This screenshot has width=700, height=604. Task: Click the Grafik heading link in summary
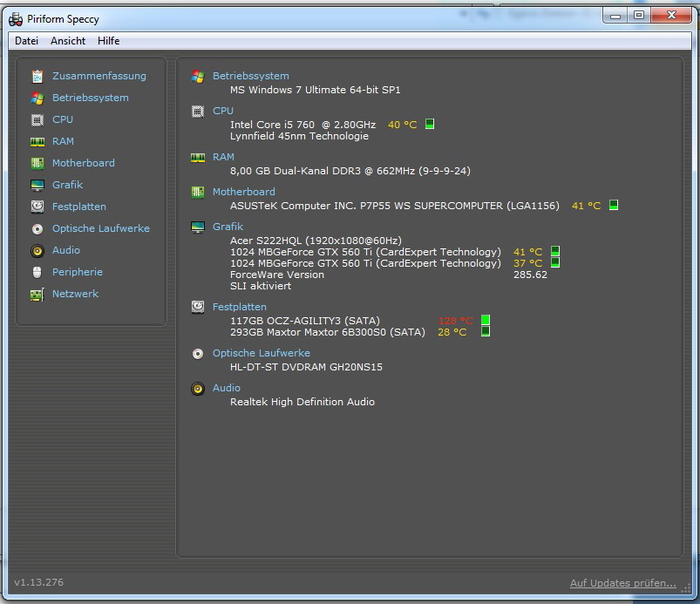click(228, 227)
